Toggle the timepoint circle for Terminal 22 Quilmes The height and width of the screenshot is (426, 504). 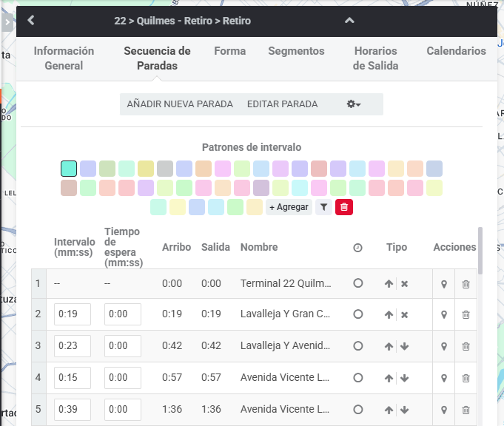click(358, 283)
